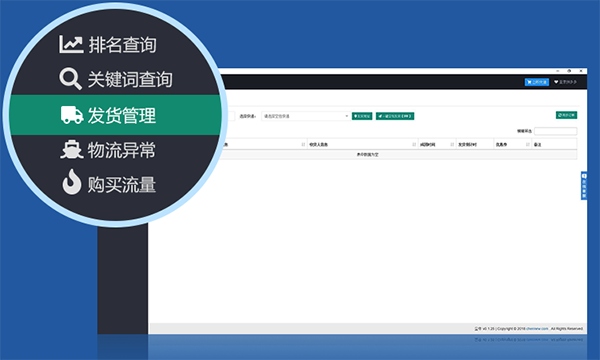Viewport: 600px width, 360px height.
Task: Focus the table search input field
Action: click(x=556, y=131)
